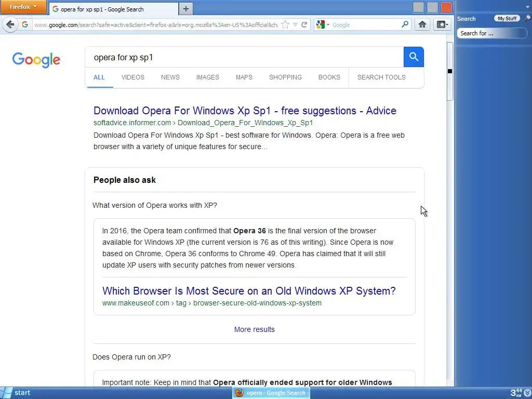Reload the page with the refresh icon
Image resolution: width=532 pixels, height=399 pixels.
point(304,24)
